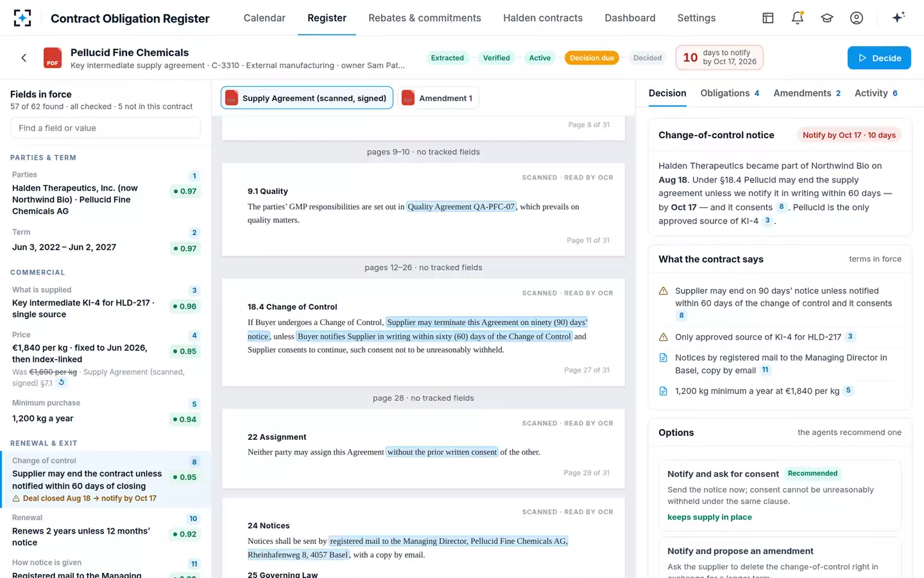The height and width of the screenshot is (578, 924).
Task: Click the PDF icon on the Amendment 1 tab
Action: (407, 98)
